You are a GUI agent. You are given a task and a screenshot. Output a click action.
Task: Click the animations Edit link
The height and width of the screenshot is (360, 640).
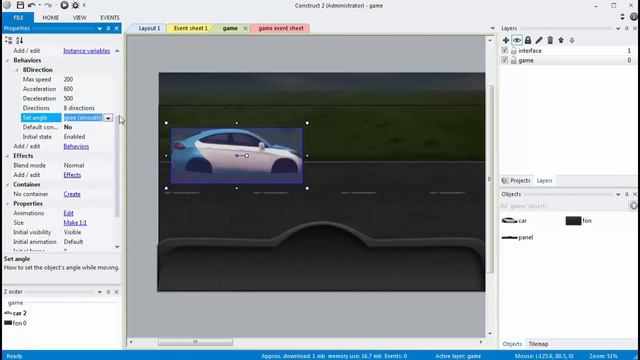pos(68,213)
